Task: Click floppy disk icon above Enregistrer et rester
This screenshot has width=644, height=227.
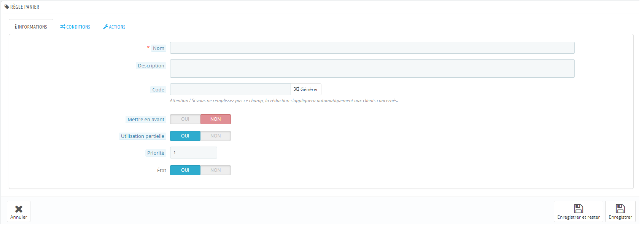Action: pos(578,208)
